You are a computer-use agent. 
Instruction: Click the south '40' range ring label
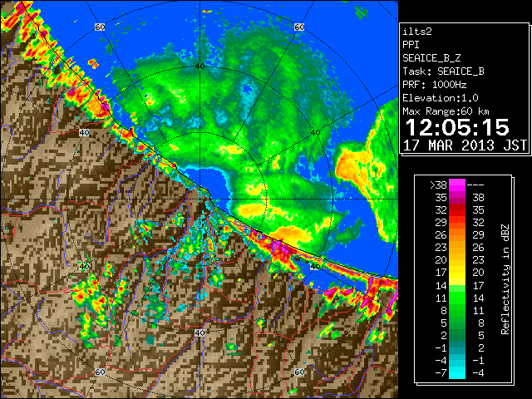click(x=199, y=332)
